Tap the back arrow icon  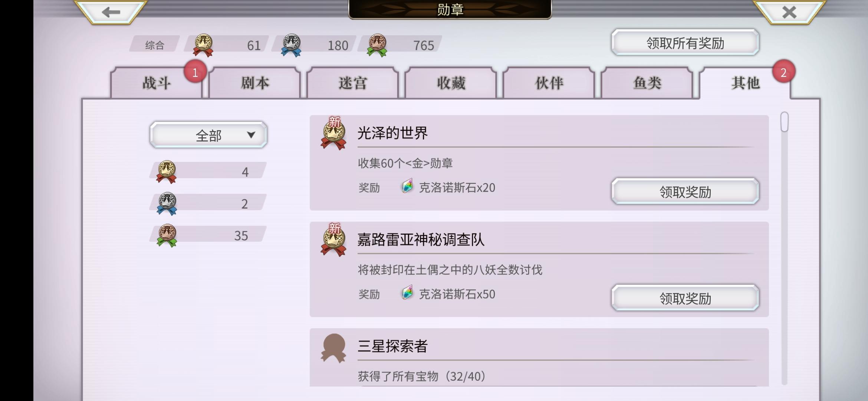point(111,12)
